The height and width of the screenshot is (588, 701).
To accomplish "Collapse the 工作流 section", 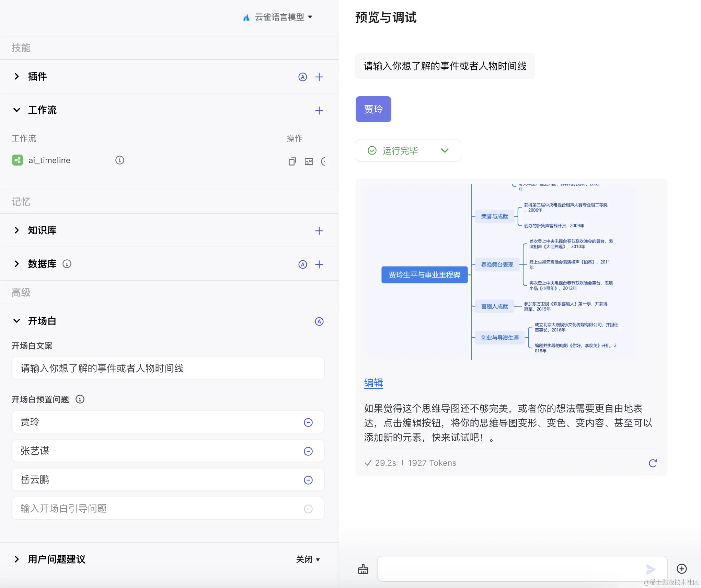I will click(x=16, y=110).
